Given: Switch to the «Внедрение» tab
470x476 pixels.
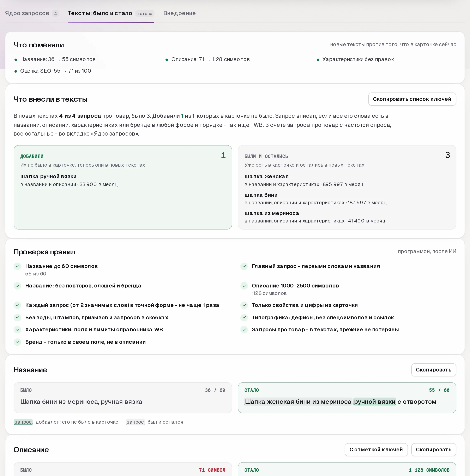Looking at the screenshot, I should [x=179, y=13].
